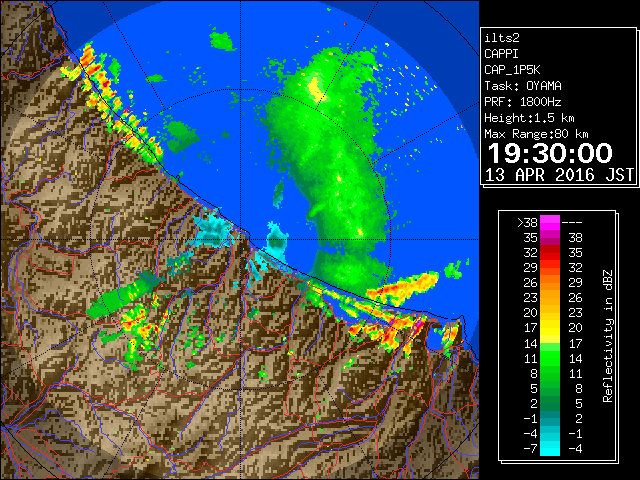Image resolution: width=640 pixels, height=480 pixels.
Task: Click the '>38' legend value
Action: (x=527, y=223)
